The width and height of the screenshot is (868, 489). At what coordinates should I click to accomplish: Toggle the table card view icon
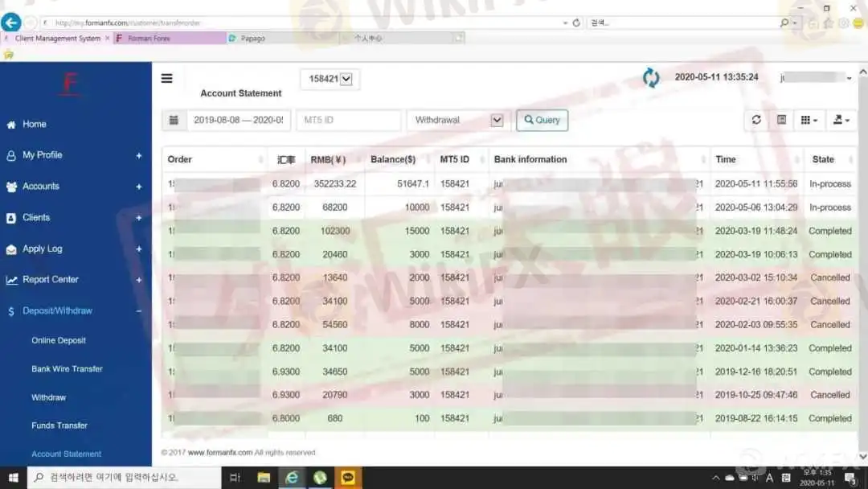(781, 120)
